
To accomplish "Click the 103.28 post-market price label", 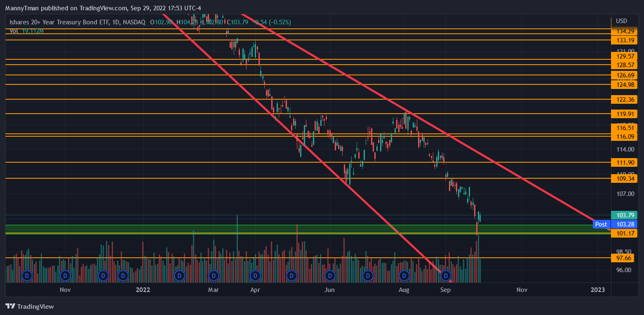I will pyautogui.click(x=624, y=224).
